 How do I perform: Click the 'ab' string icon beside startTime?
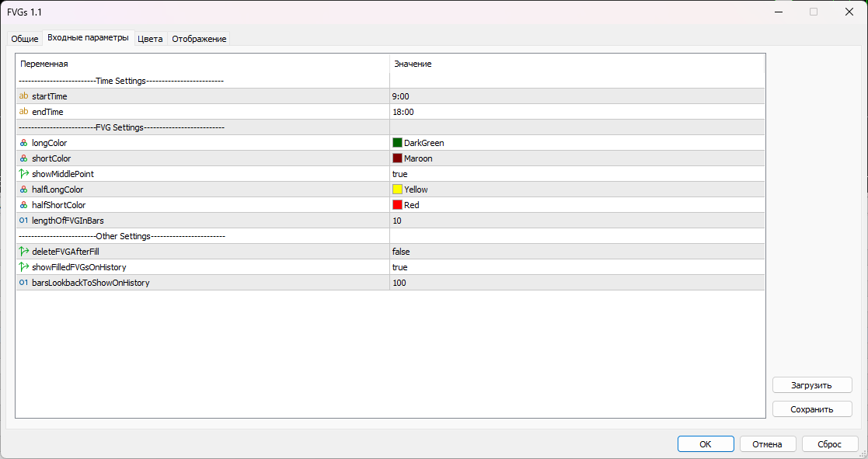pyautogui.click(x=23, y=96)
